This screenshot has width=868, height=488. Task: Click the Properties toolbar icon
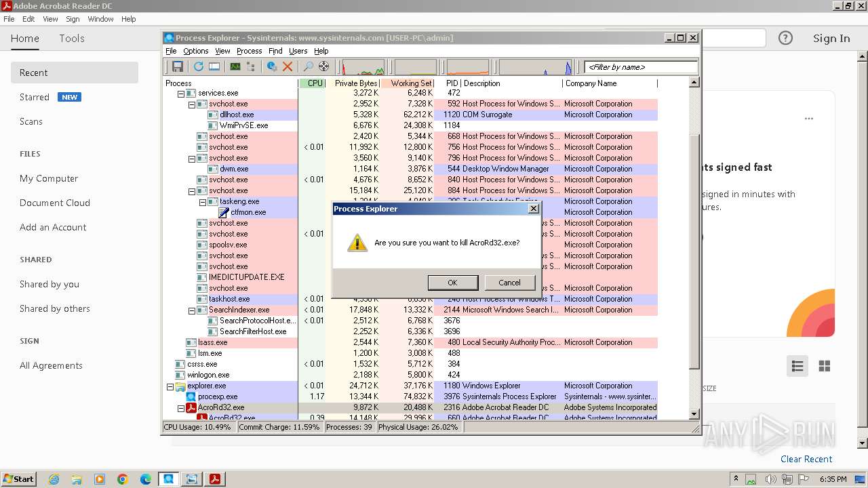point(272,66)
